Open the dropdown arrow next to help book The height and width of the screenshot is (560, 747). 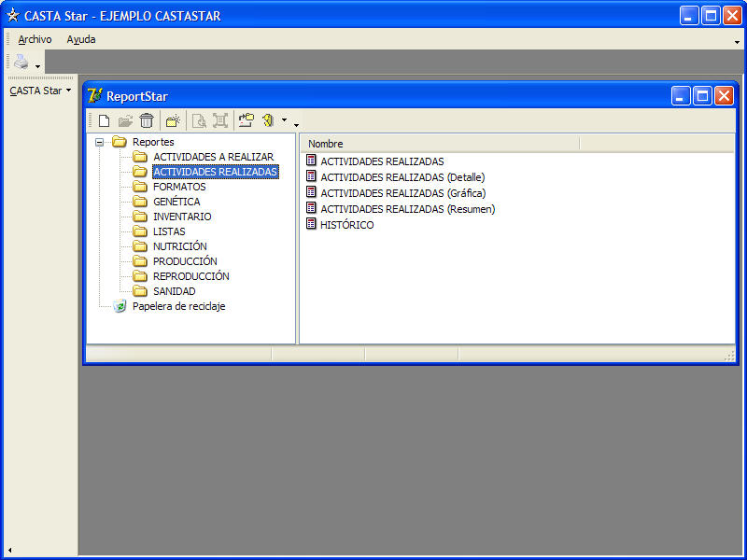coord(284,120)
